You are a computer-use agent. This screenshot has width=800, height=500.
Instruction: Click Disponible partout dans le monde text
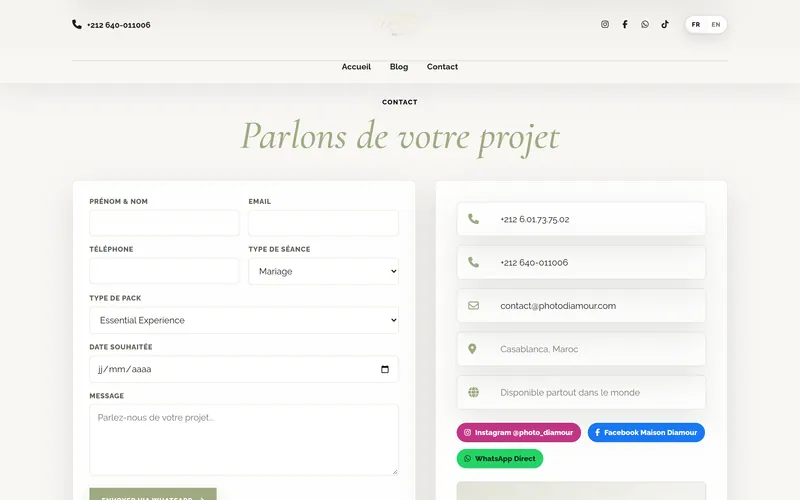click(x=570, y=393)
